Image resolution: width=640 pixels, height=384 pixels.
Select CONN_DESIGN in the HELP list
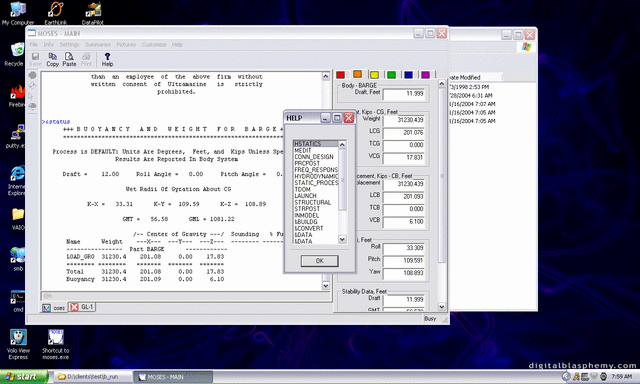click(316, 157)
